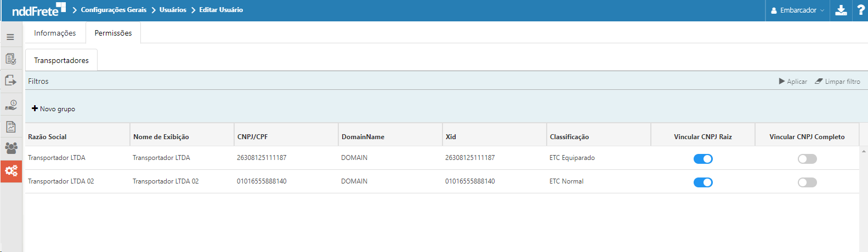Enable CNPJ Completo for Transportador LTDA 02
The width and height of the screenshot is (868, 252).
pyautogui.click(x=807, y=182)
